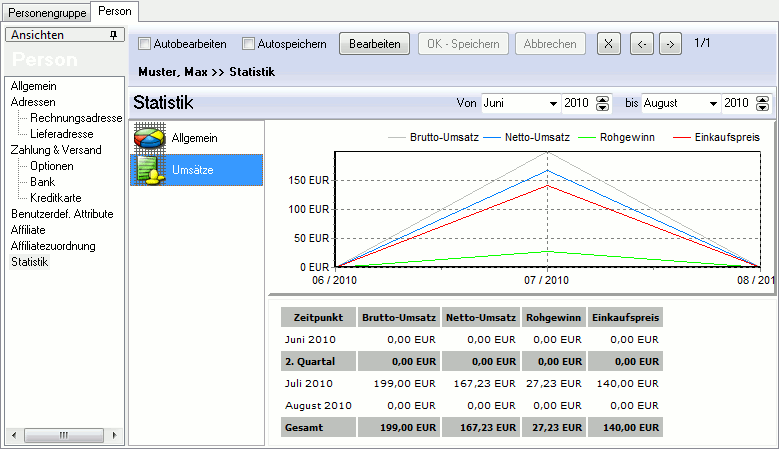Image resolution: width=779 pixels, height=449 pixels.
Task: Click the 1/1 record counter
Action: [x=702, y=43]
